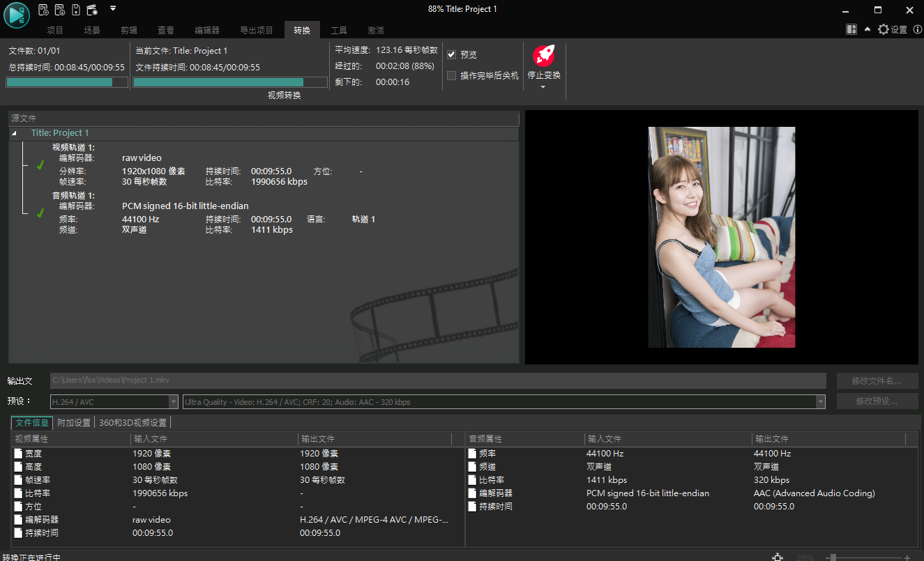The image size is (924, 561).
Task: Click the red rocket 停止变换 icon
Action: click(544, 56)
